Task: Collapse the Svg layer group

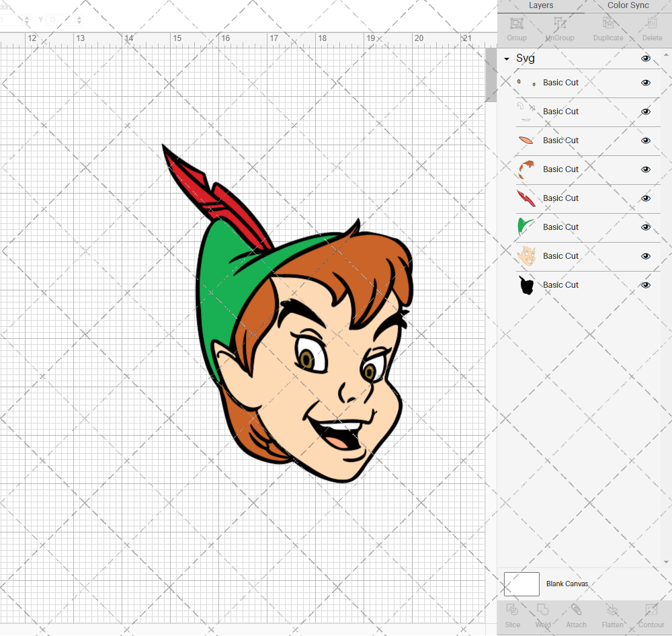Action: 506,58
